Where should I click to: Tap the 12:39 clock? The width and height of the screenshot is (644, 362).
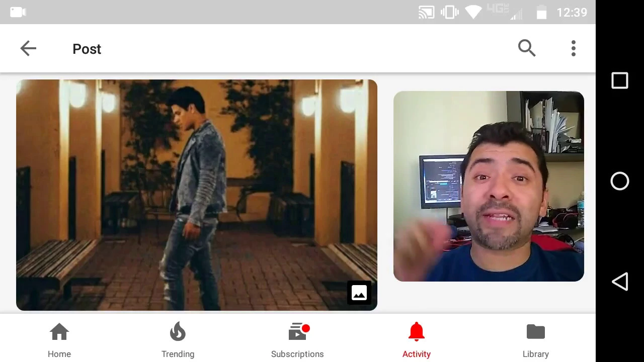click(572, 12)
